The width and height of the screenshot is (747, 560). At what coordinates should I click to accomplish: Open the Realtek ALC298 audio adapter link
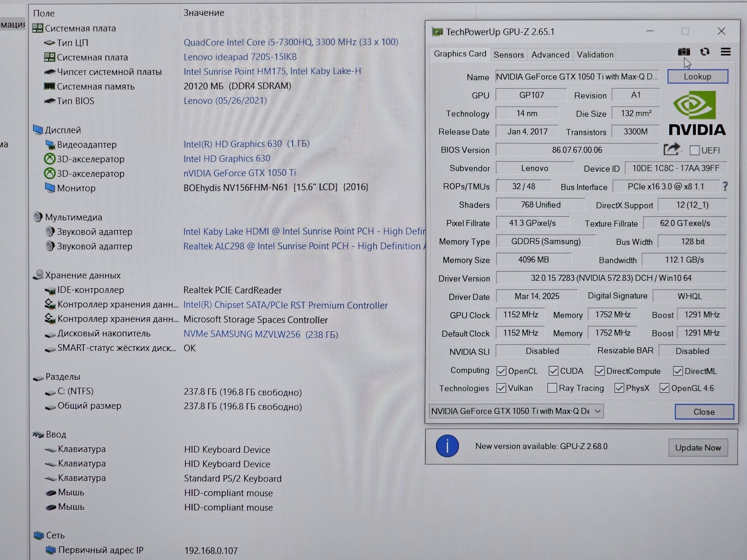click(304, 246)
